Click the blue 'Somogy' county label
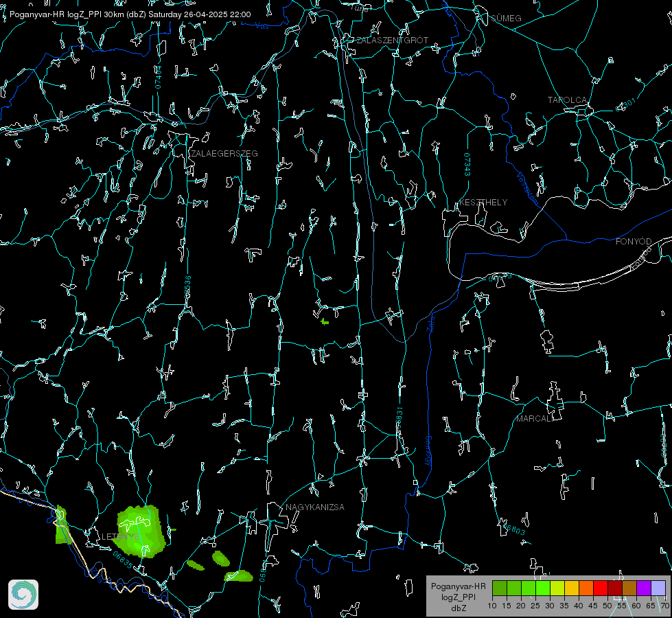Viewport: 672px width, 618px height. coord(428,451)
